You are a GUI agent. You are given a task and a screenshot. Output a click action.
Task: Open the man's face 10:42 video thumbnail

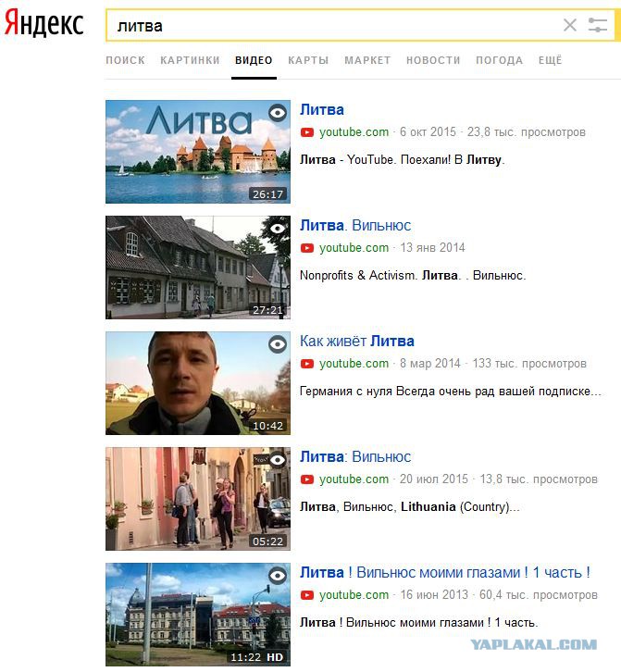198,383
